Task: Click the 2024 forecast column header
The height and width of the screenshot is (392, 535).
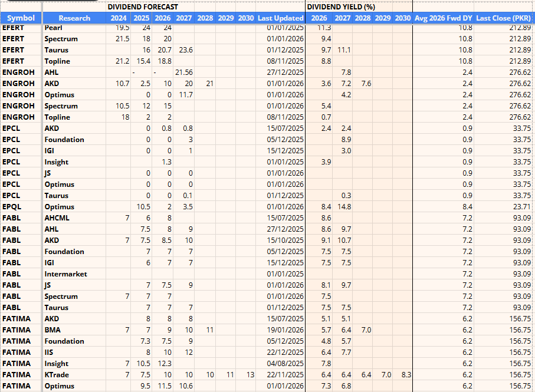Action: [120, 18]
